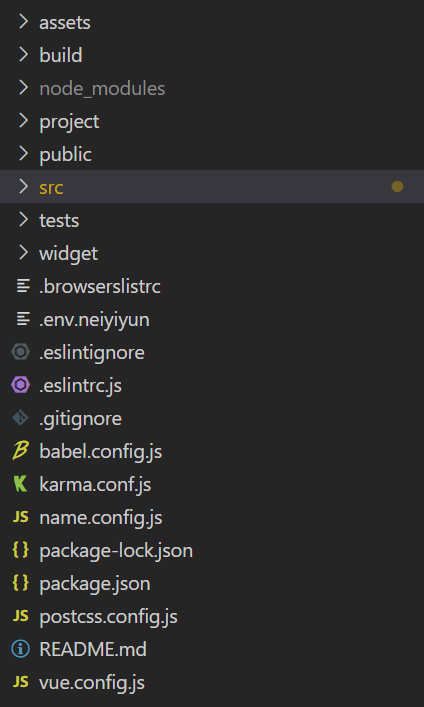Click the JS icon next to vue.config.js
The height and width of the screenshot is (707, 424).
[20, 682]
